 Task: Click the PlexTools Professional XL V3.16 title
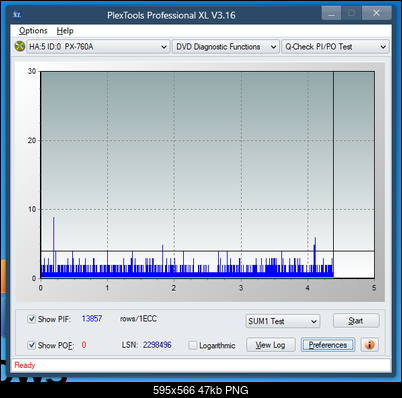pyautogui.click(x=171, y=15)
